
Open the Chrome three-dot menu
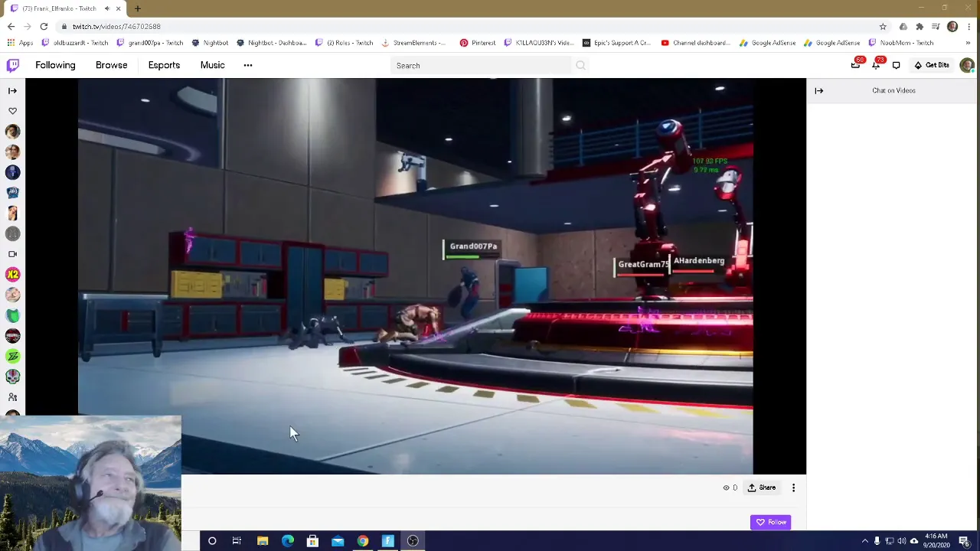(x=969, y=27)
